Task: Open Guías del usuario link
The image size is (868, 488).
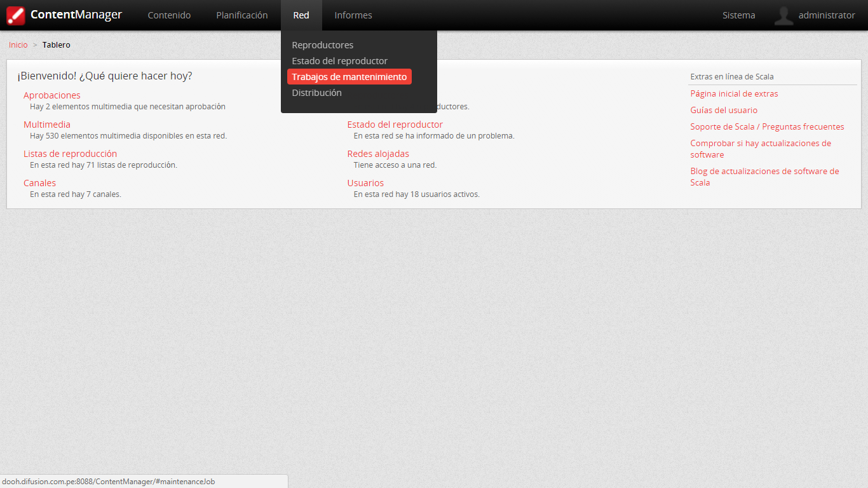Action: (724, 110)
